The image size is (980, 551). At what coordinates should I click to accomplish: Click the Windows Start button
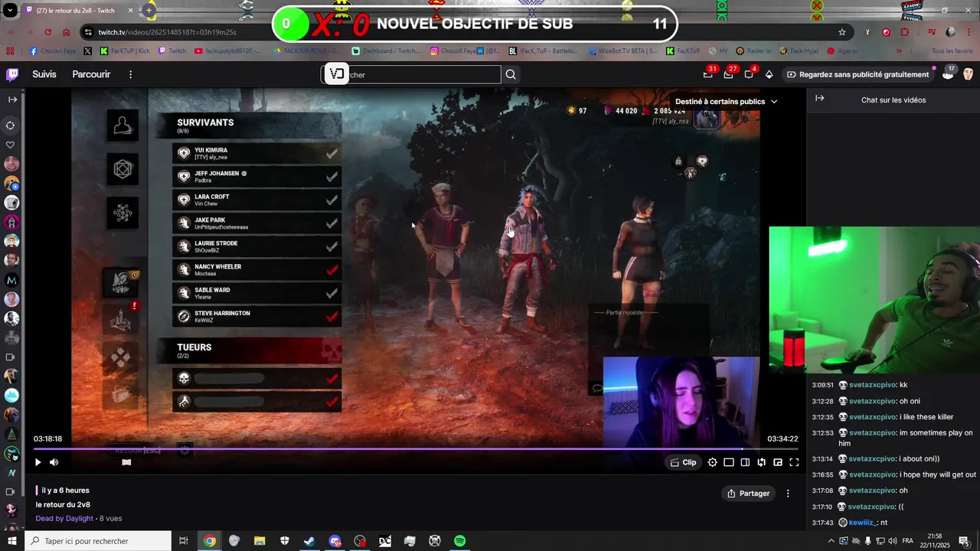pos(12,541)
